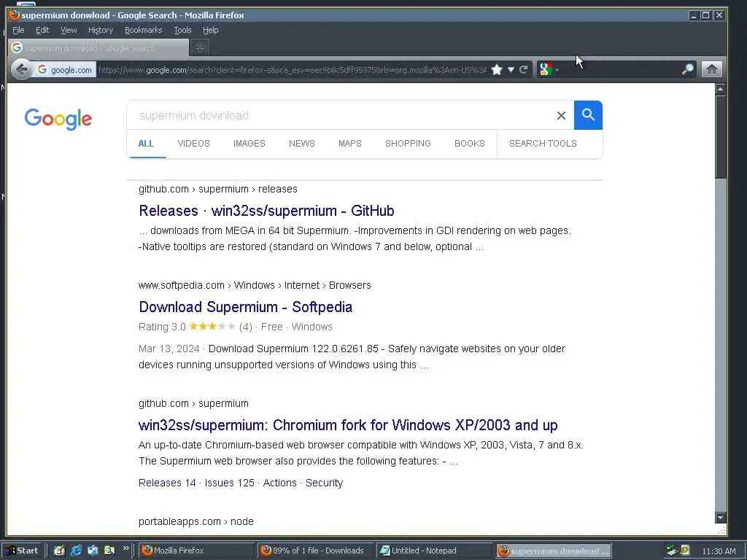Switch to the VIDEOS results tab

point(193,144)
